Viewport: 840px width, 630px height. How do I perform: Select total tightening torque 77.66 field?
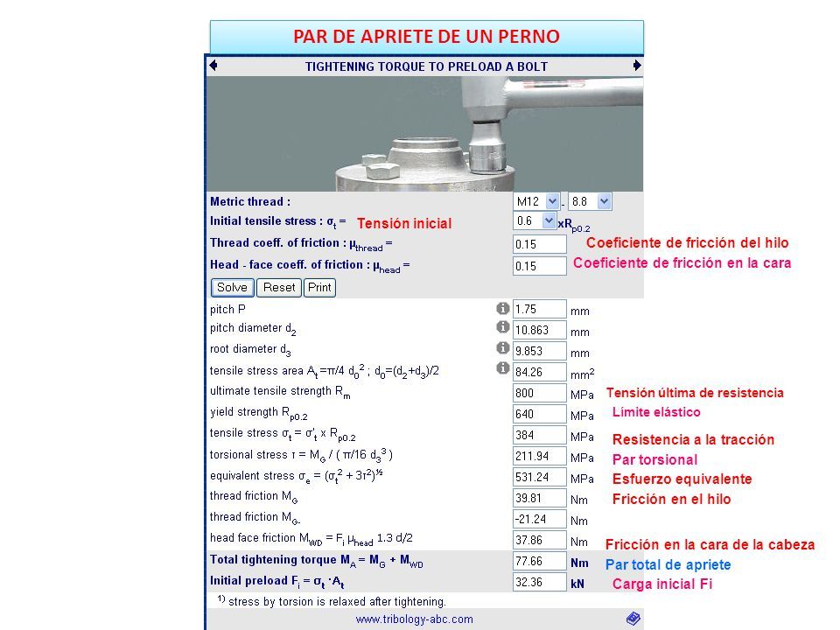point(540,561)
